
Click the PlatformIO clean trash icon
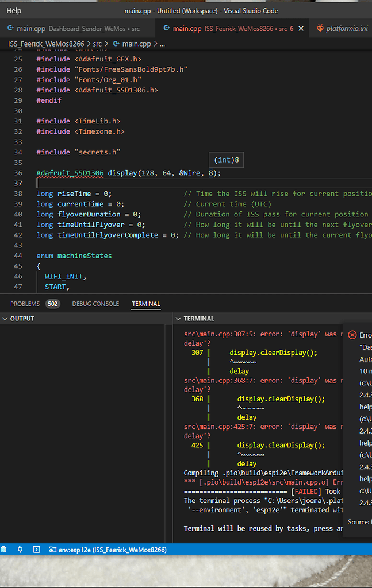3,550
